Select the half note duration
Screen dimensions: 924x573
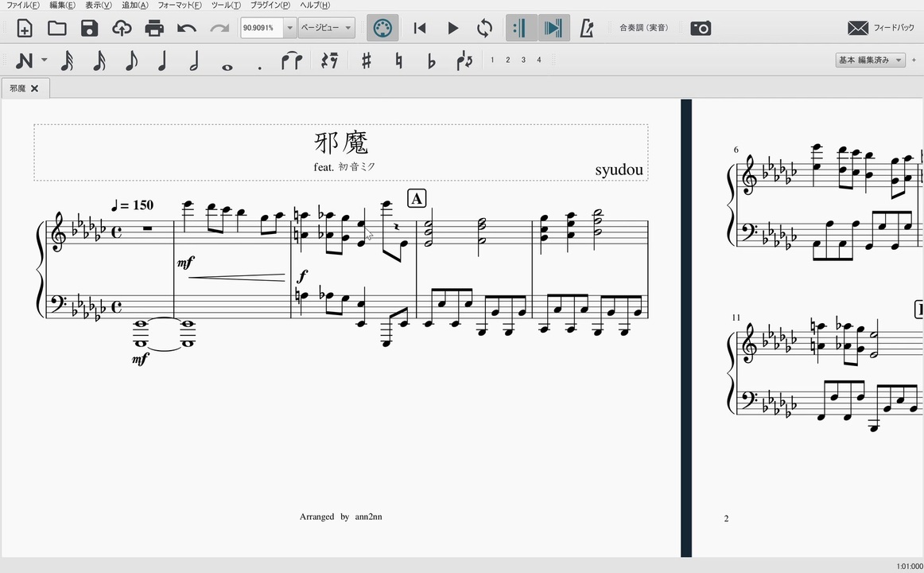click(x=194, y=60)
